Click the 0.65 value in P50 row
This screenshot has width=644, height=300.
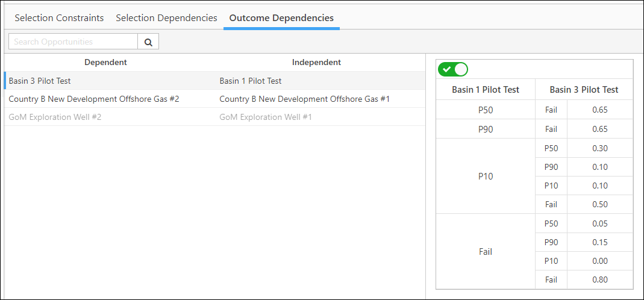600,110
